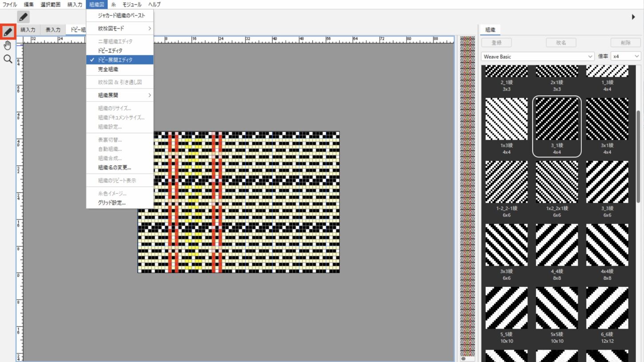This screenshot has width=644, height=362.
Task: Click the pencil icon in top toolbar
Action: click(x=24, y=17)
